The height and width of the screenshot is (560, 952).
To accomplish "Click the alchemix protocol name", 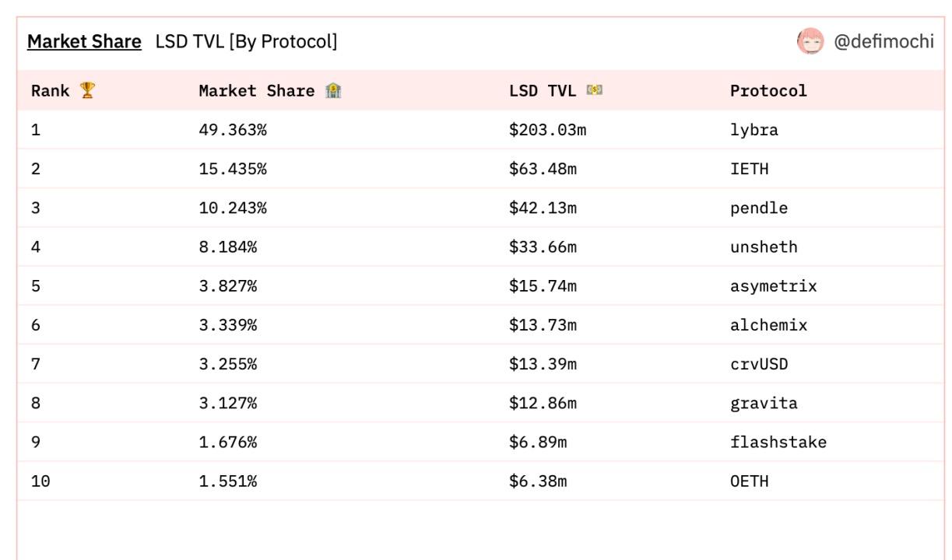I will (768, 325).
